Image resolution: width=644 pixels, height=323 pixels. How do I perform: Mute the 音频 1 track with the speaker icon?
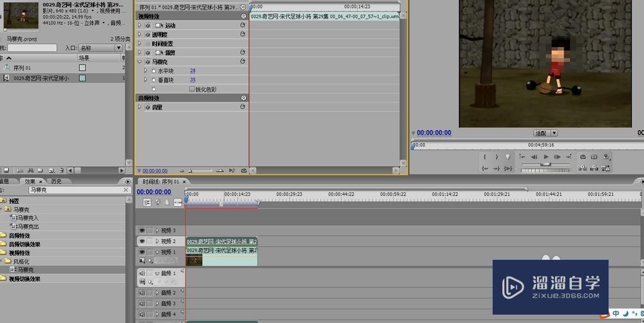(x=142, y=273)
